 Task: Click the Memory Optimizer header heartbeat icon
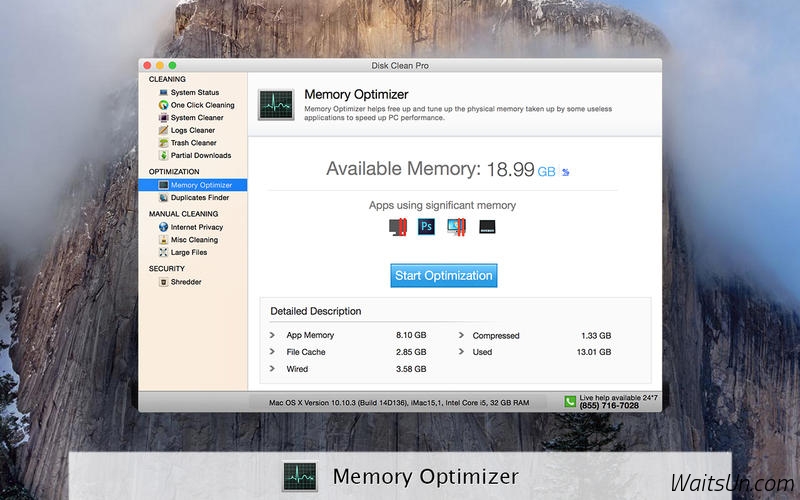pyautogui.click(x=276, y=105)
